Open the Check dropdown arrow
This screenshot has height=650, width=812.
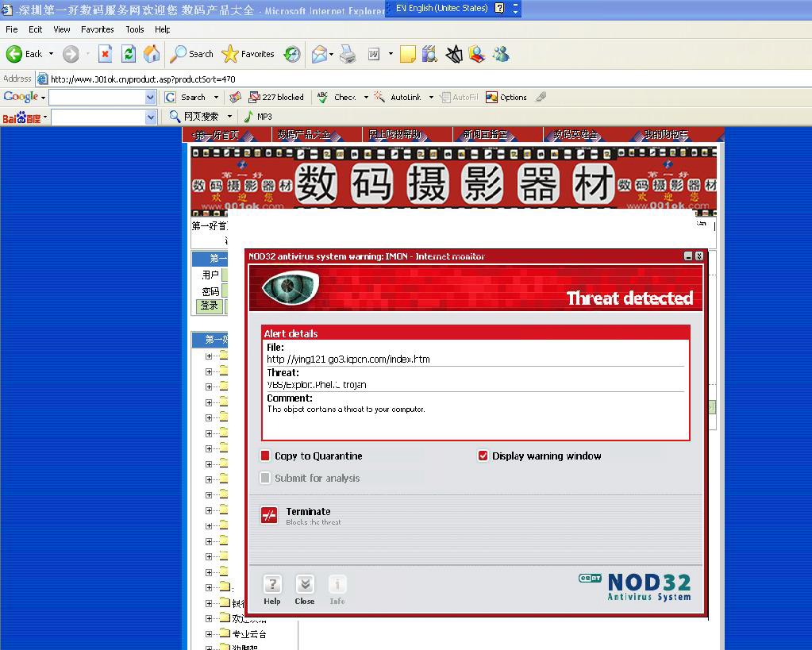[366, 97]
